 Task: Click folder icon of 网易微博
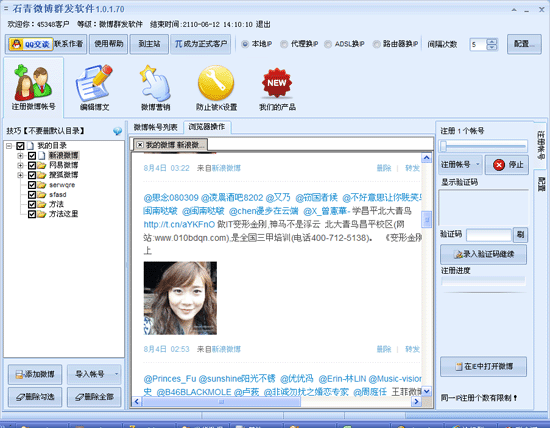point(41,165)
